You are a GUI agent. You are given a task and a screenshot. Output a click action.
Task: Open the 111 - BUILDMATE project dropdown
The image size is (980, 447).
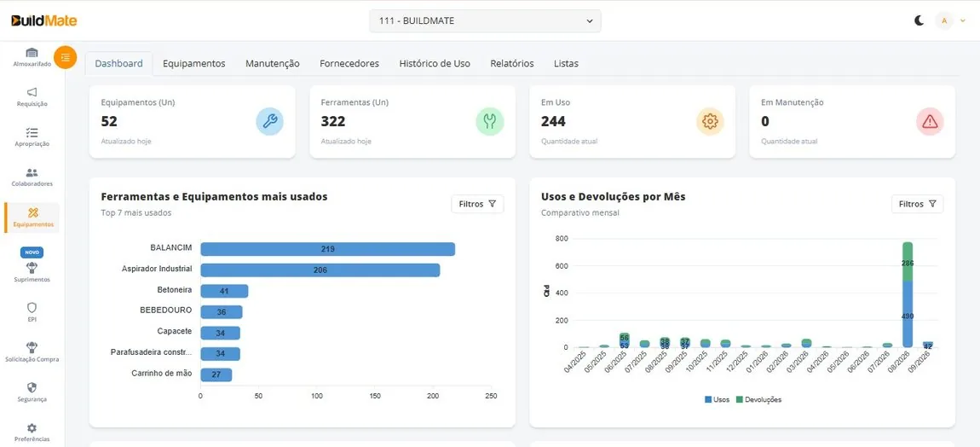point(485,20)
